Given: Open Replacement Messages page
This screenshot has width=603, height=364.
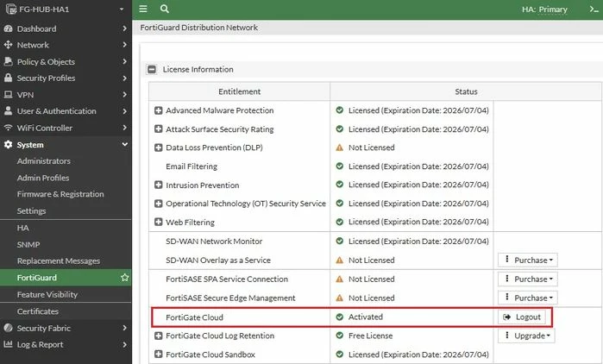Looking at the screenshot, I should [59, 261].
